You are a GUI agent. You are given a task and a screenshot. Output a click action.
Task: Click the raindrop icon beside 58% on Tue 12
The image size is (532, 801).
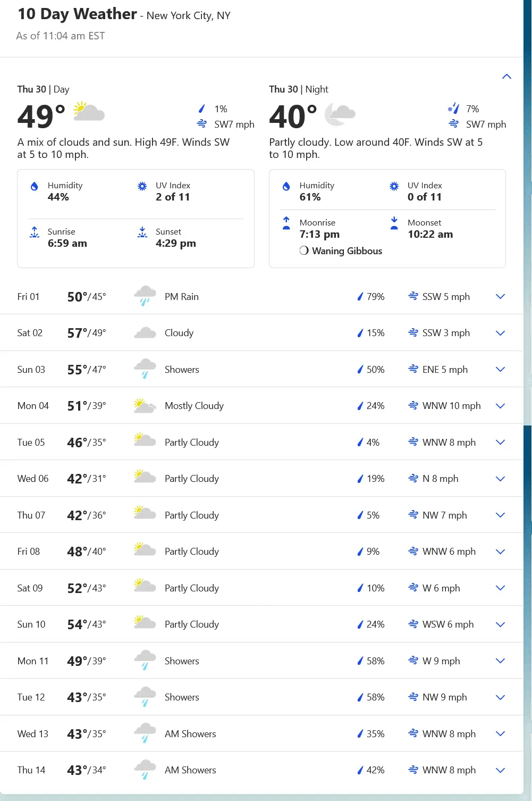360,697
